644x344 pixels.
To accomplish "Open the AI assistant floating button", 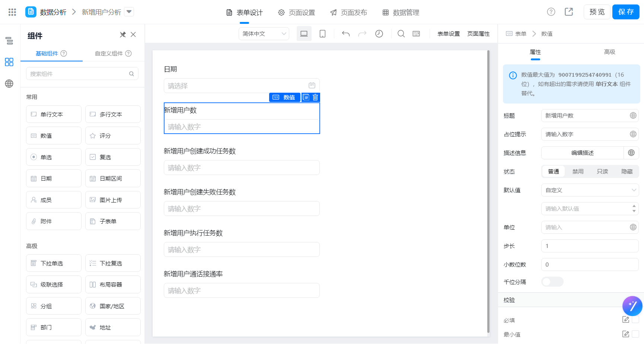I will pyautogui.click(x=632, y=306).
